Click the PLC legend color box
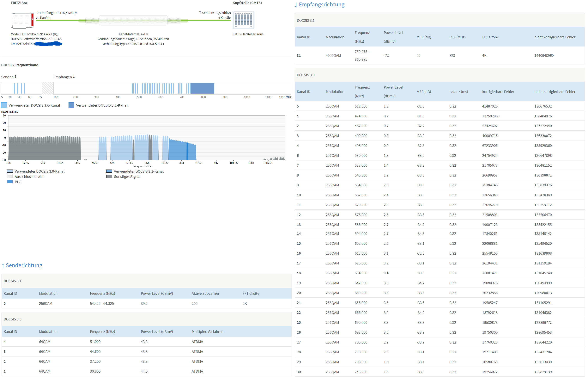Image resolution: width=588 pixels, height=378 pixels. click(10, 182)
